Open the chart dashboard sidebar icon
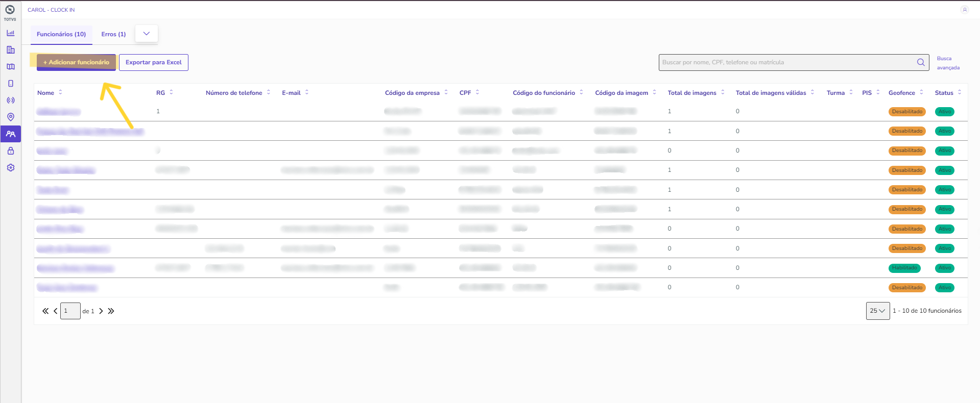980x403 pixels. point(10,33)
